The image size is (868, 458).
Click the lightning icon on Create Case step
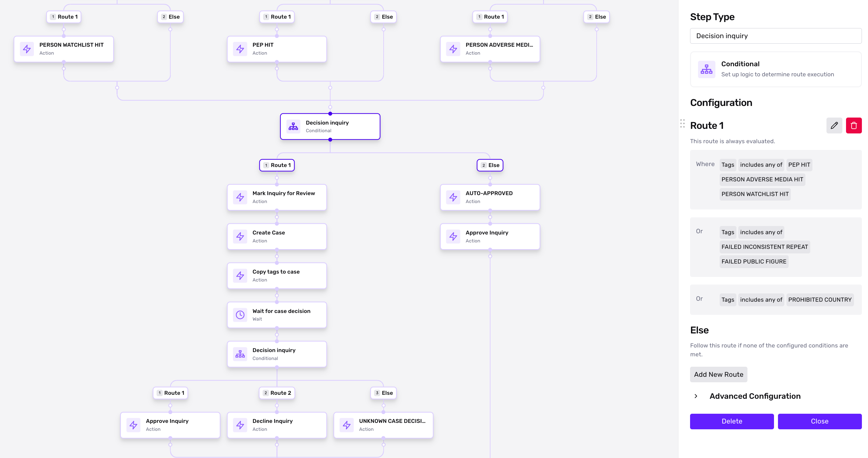[x=240, y=236]
